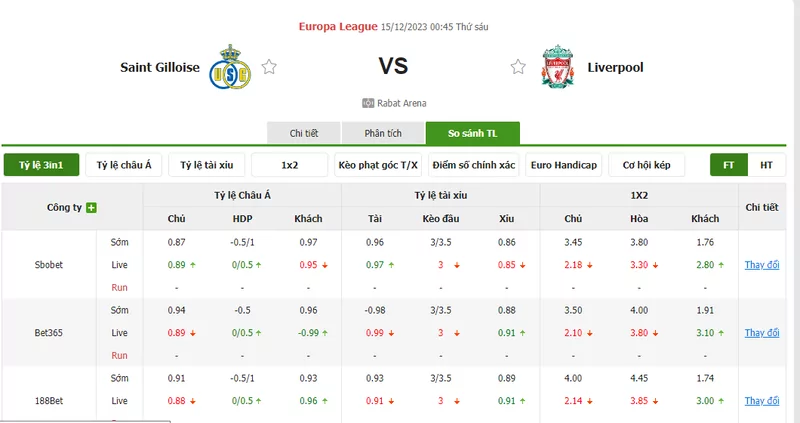
Task: Open Thay đổi link for Sbobet
Action: coord(762,265)
